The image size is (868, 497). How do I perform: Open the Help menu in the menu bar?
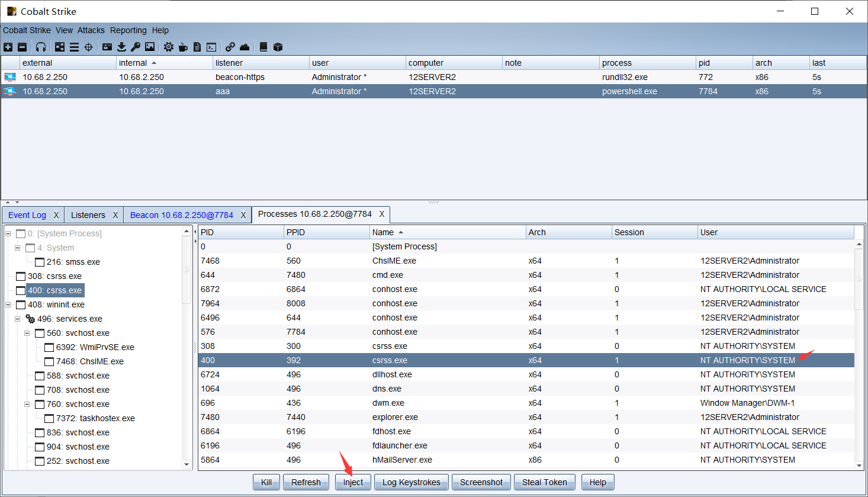tap(160, 30)
